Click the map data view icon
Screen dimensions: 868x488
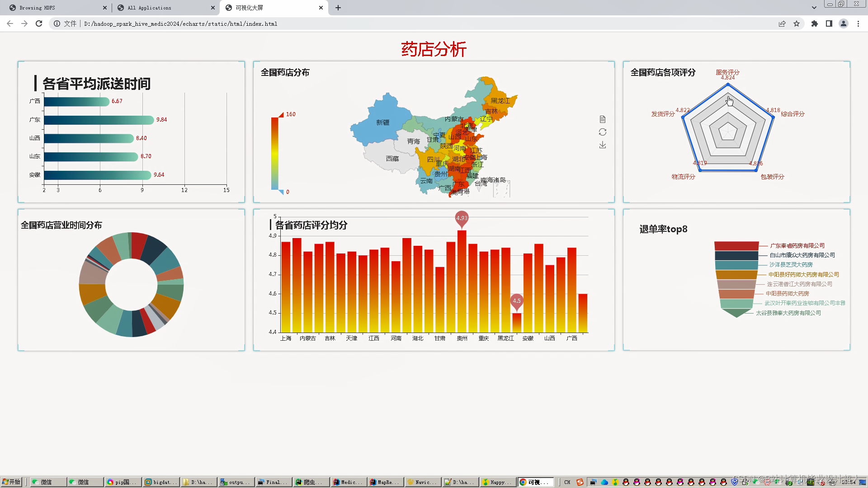point(602,119)
